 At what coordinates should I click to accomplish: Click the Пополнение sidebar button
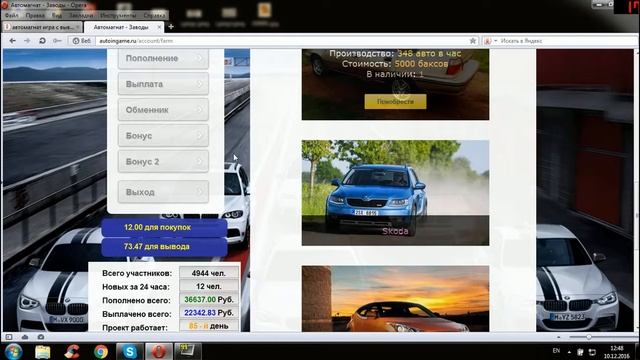click(x=163, y=58)
